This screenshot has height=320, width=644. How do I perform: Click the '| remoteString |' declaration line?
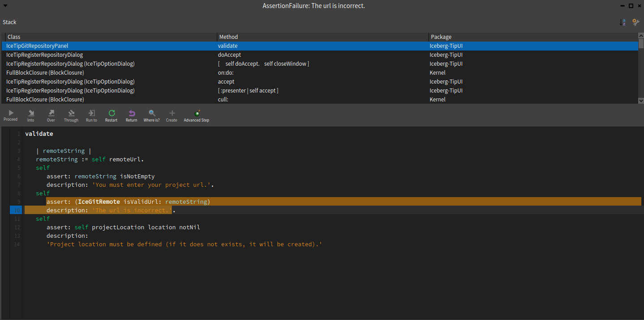[x=64, y=151]
